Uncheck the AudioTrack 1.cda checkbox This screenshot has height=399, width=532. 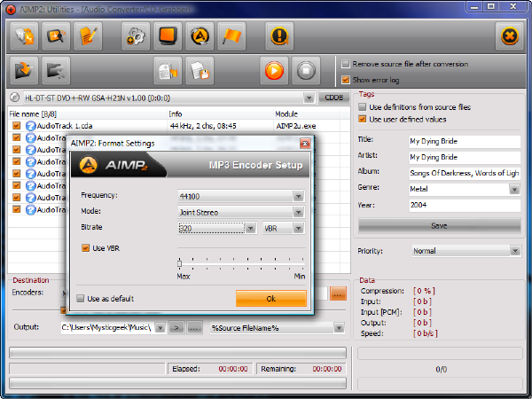tap(16, 126)
